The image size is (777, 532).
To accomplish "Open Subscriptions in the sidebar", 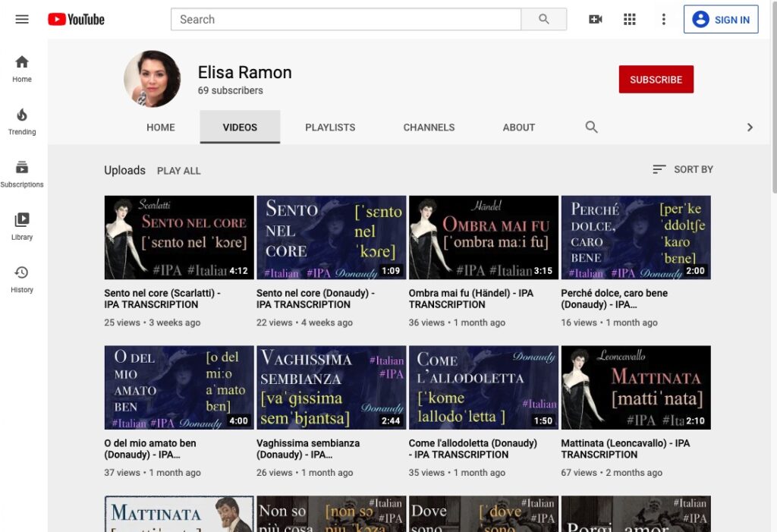I will 22,174.
